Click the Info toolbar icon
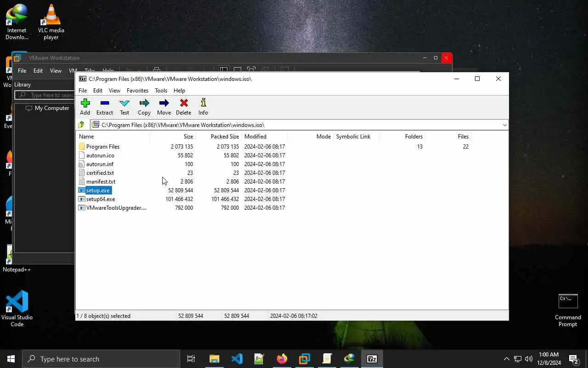 [x=203, y=107]
